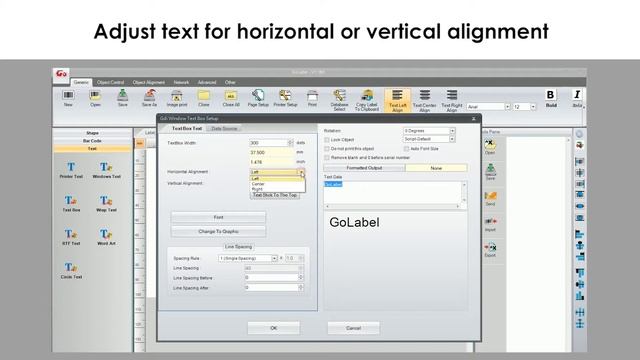Viewport: 640px width, 360px height.
Task: Click the Change To Graphic button
Action: (218, 231)
